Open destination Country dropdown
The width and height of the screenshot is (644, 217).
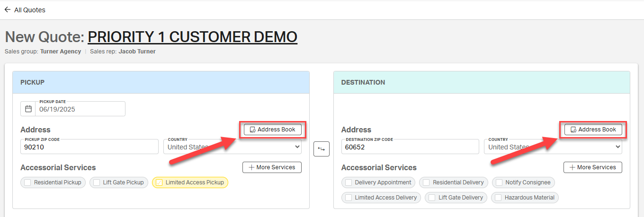click(553, 147)
